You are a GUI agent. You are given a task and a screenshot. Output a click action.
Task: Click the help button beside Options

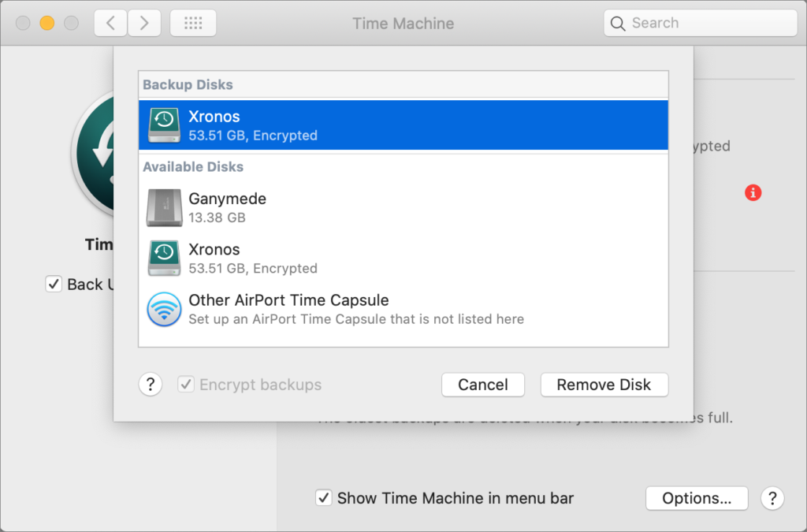(772, 498)
